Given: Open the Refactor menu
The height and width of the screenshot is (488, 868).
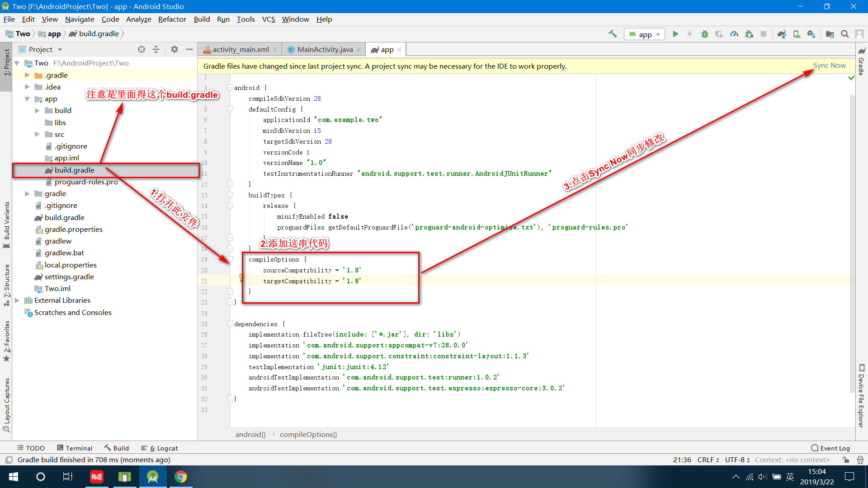Looking at the screenshot, I should pyautogui.click(x=172, y=19).
